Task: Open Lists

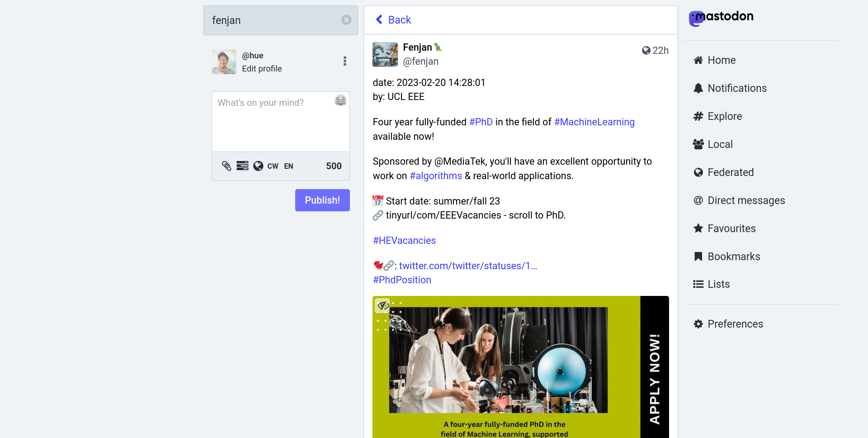Action: [x=712, y=284]
